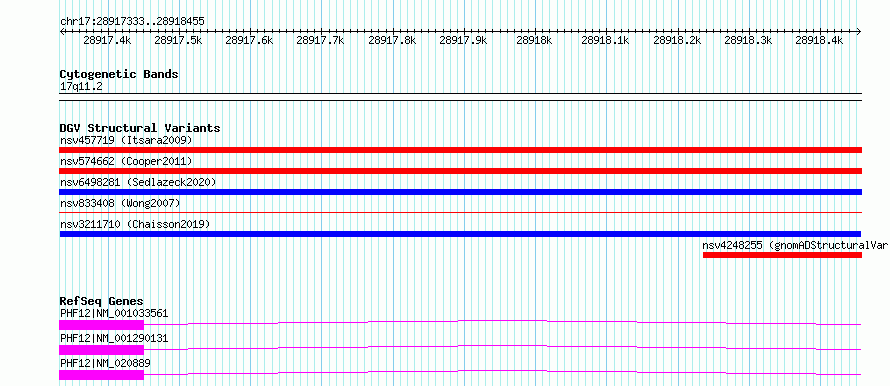Click the 28917.5k ruler tick label

178,40
